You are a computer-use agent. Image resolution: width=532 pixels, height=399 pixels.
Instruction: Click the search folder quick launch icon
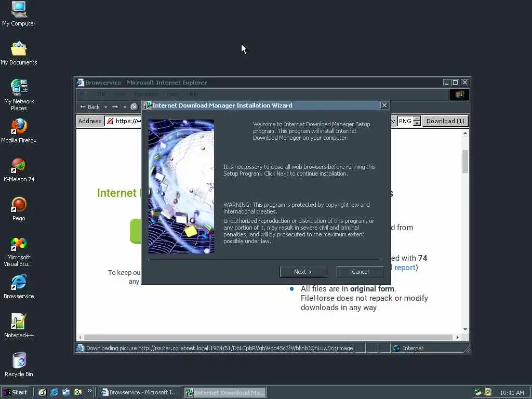point(78,392)
